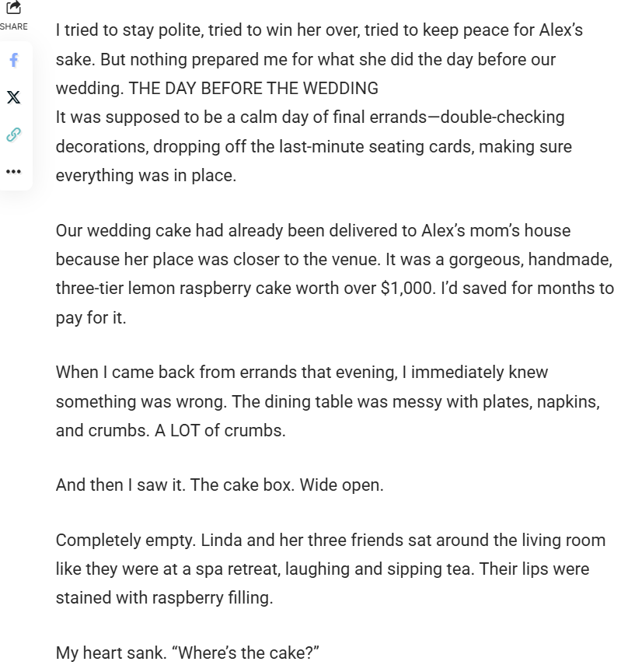The image size is (642, 672).
Task: Click the words "everything was in place."
Action: (145, 176)
